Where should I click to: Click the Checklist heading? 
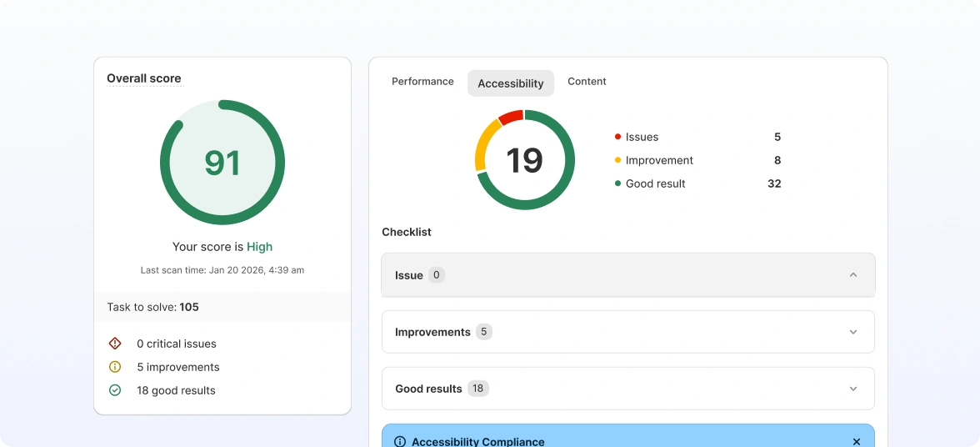(407, 232)
